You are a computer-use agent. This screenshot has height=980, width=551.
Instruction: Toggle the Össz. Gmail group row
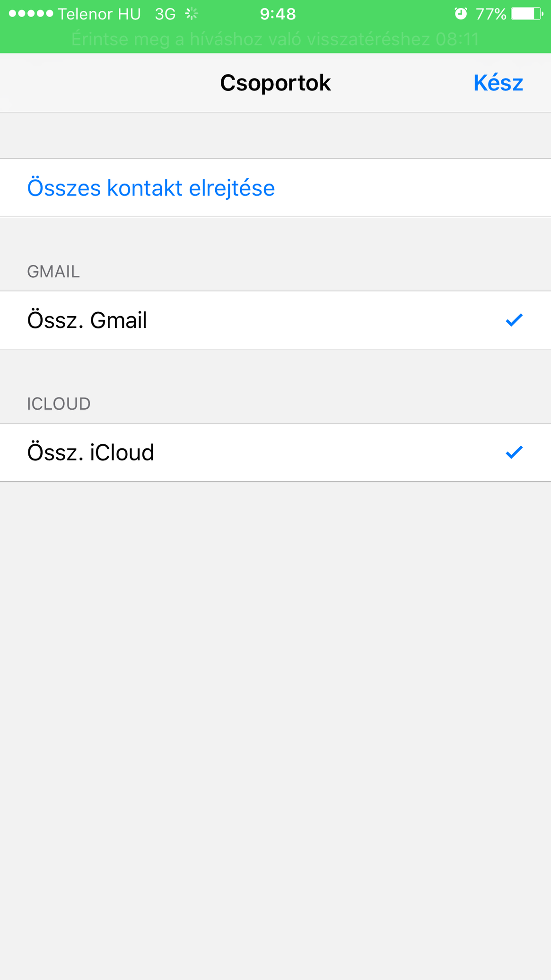pyautogui.click(x=275, y=320)
